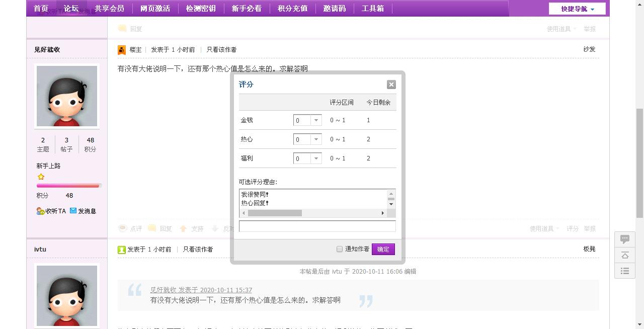The image size is (644, 329).
Task: Open 见好就收 avatar image
Action: tap(67, 96)
